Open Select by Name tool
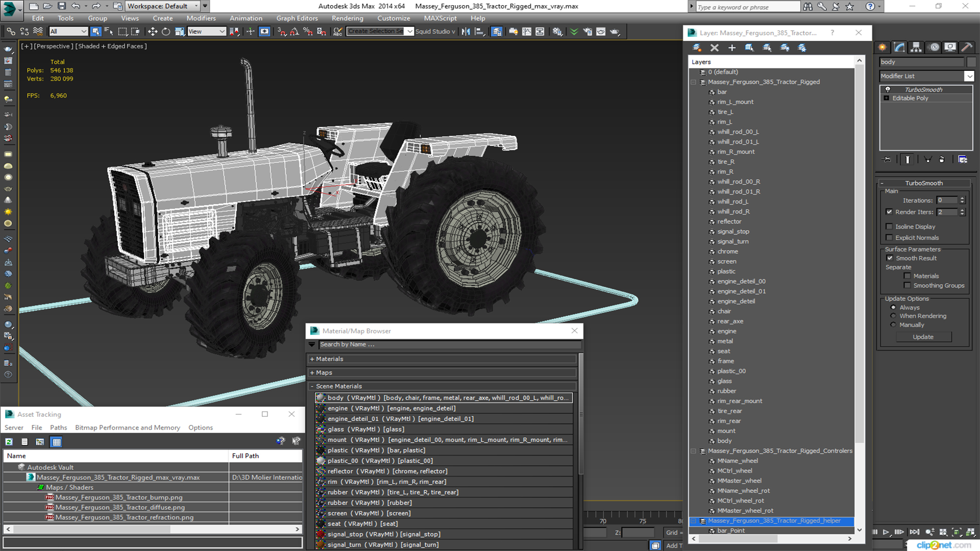The height and width of the screenshot is (551, 980). click(x=109, y=32)
